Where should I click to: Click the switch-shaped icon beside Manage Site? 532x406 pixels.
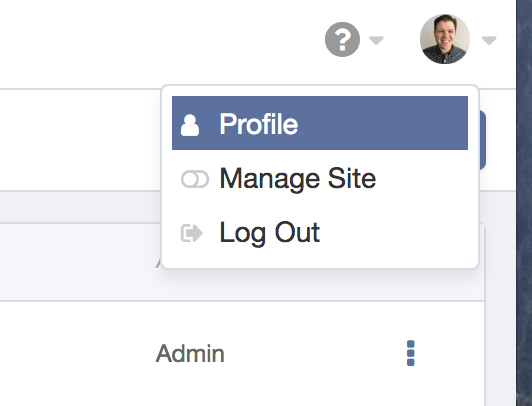coord(195,179)
